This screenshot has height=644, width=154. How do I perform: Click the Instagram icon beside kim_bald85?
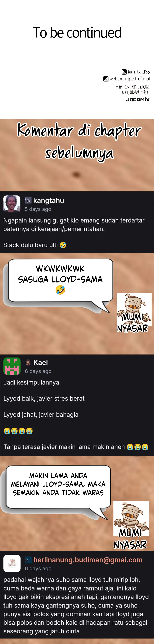pos(124,72)
